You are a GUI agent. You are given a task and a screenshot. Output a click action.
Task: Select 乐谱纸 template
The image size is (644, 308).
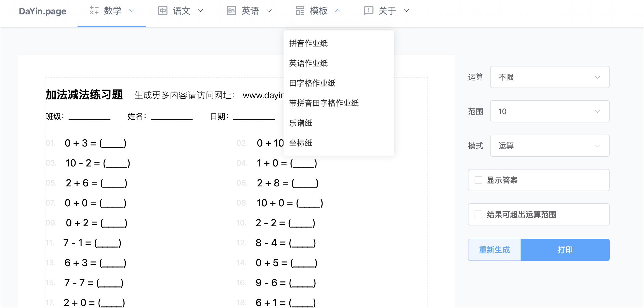(x=339, y=123)
